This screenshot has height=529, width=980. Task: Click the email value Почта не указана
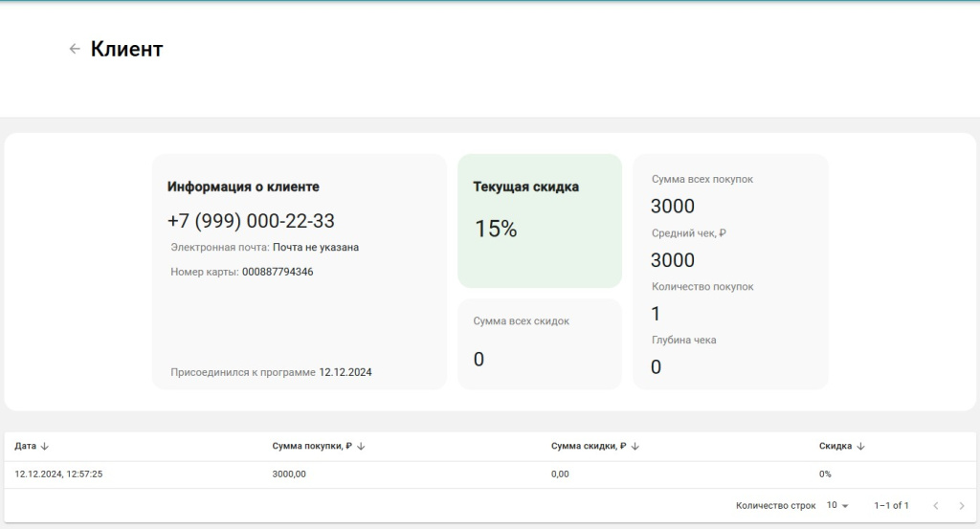[316, 247]
